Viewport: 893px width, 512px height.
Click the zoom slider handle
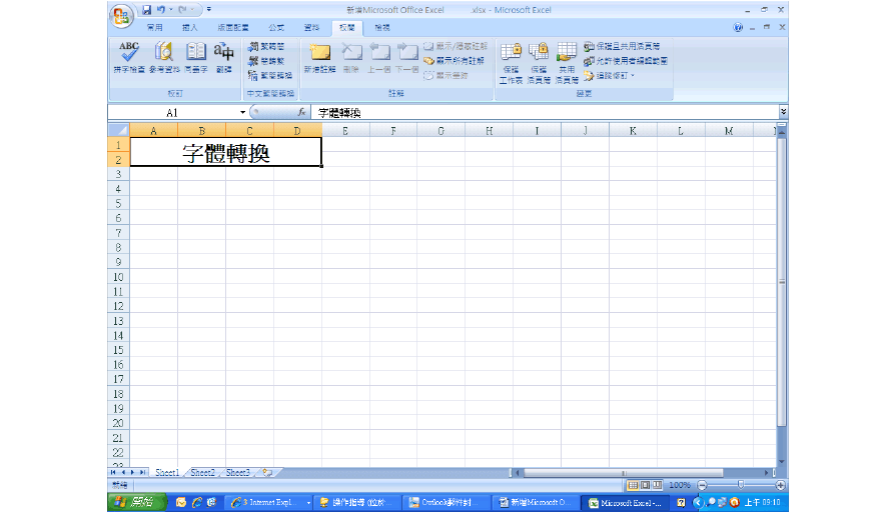(740, 485)
